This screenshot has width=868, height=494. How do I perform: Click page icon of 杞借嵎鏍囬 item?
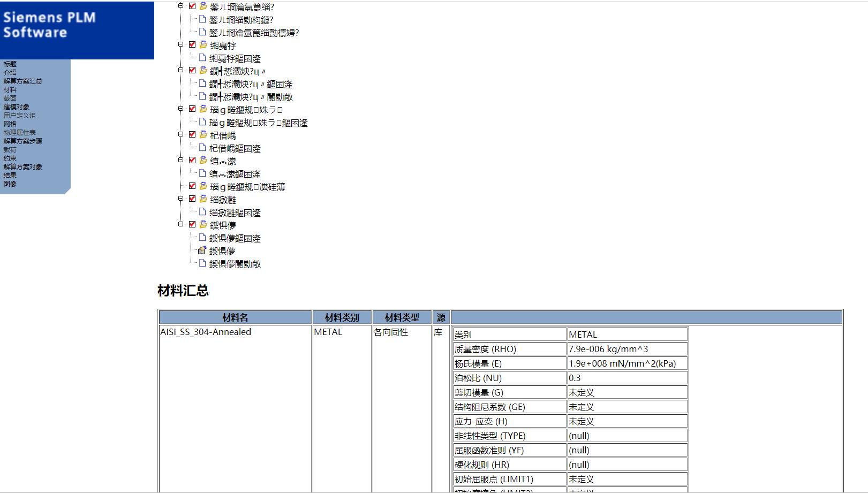(202, 147)
